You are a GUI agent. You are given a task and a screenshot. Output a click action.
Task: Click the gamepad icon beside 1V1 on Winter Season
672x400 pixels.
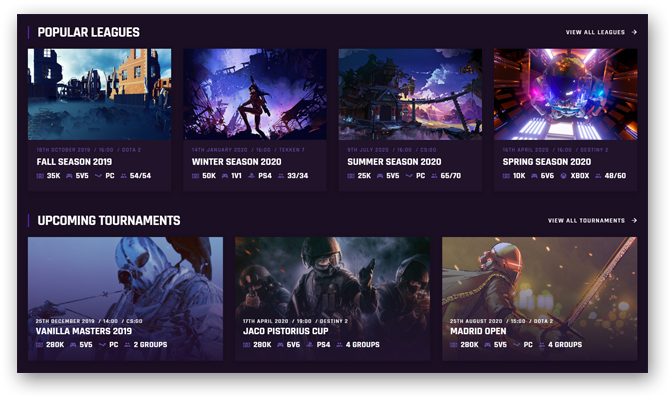click(225, 176)
